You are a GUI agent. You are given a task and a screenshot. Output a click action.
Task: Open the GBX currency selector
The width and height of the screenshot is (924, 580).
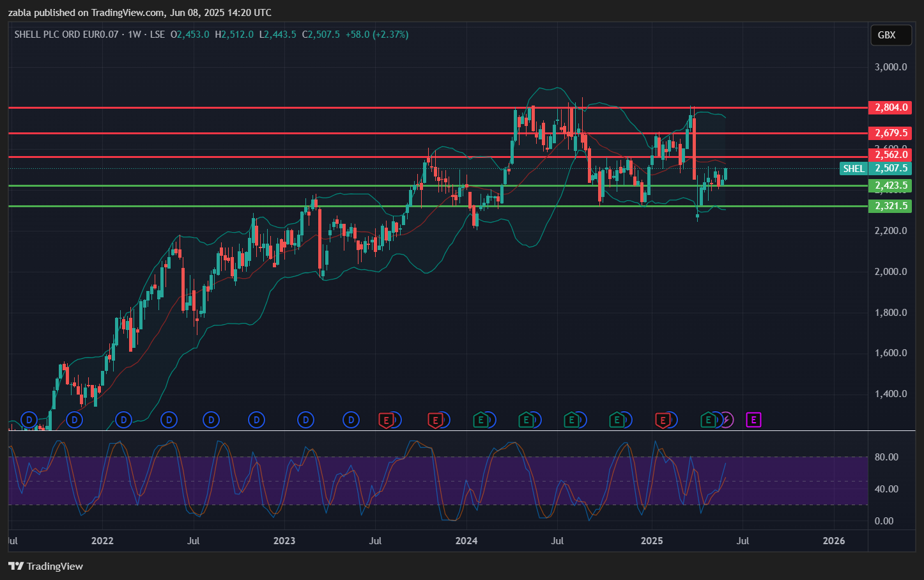891,35
